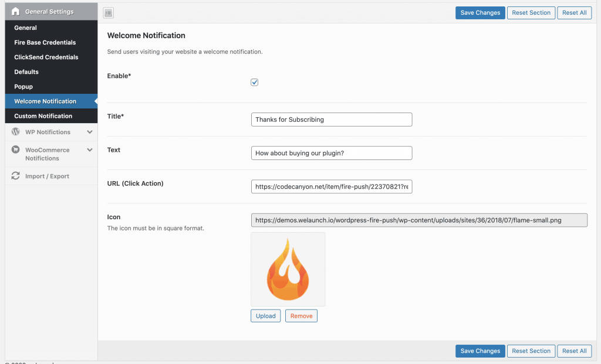601x364 pixels.
Task: Click the WooCommerce cart icon in sidebar
Action: click(15, 150)
